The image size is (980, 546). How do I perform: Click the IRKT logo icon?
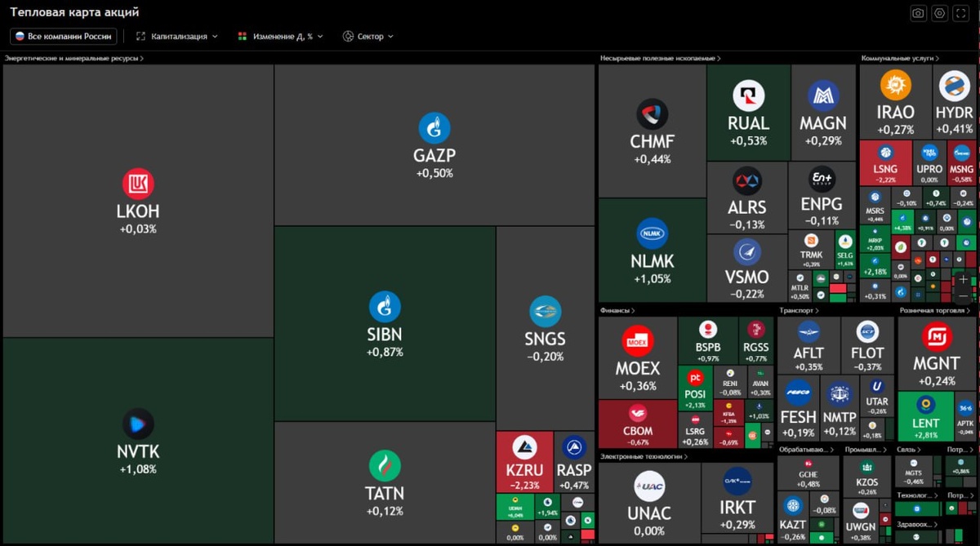[x=737, y=482]
